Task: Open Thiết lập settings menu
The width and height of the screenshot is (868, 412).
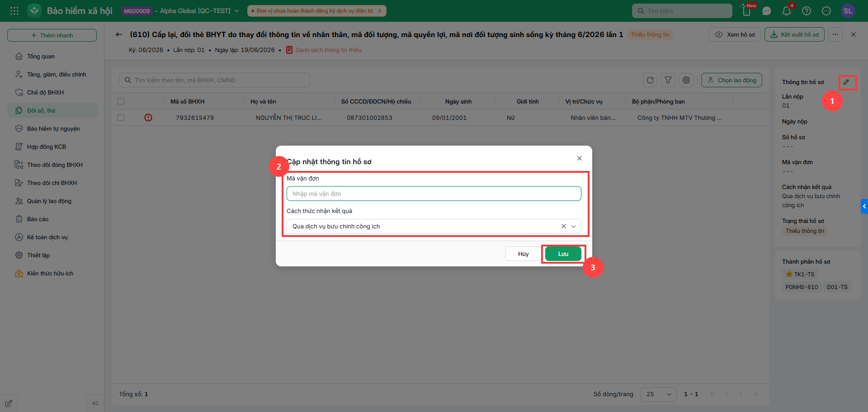Action: (52, 255)
